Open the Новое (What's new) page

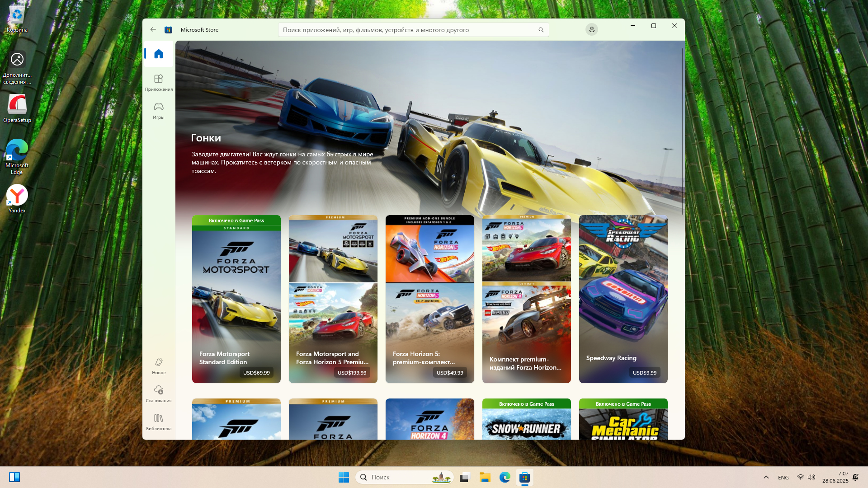pyautogui.click(x=158, y=366)
